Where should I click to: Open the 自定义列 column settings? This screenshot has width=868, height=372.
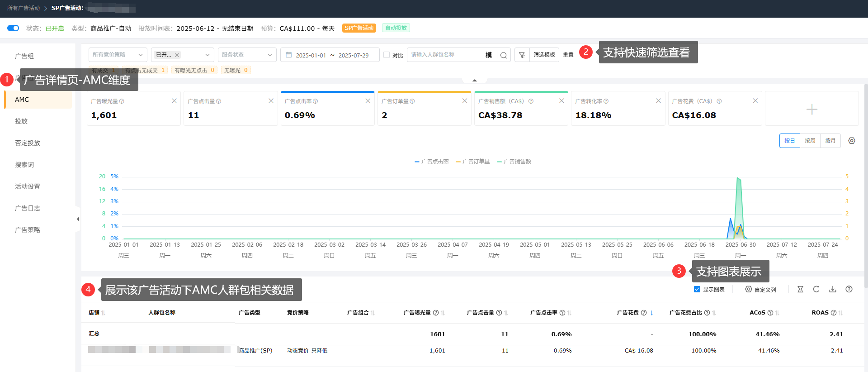tap(761, 290)
